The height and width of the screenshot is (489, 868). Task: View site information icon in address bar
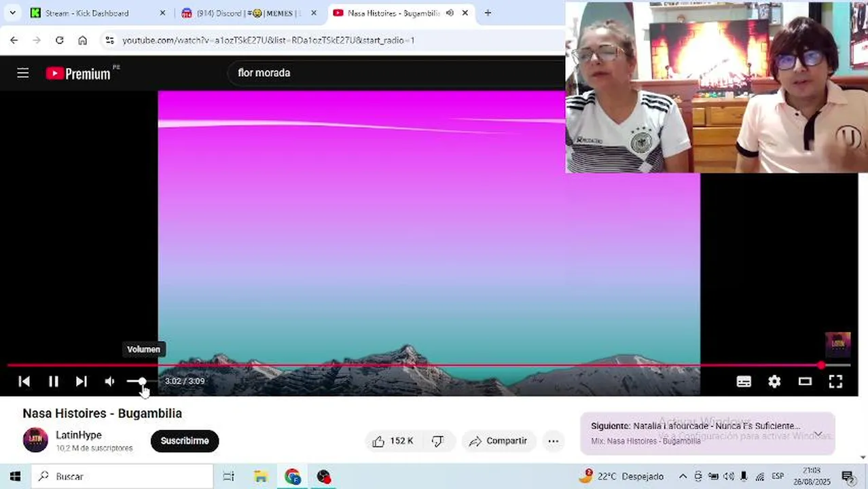coord(109,40)
